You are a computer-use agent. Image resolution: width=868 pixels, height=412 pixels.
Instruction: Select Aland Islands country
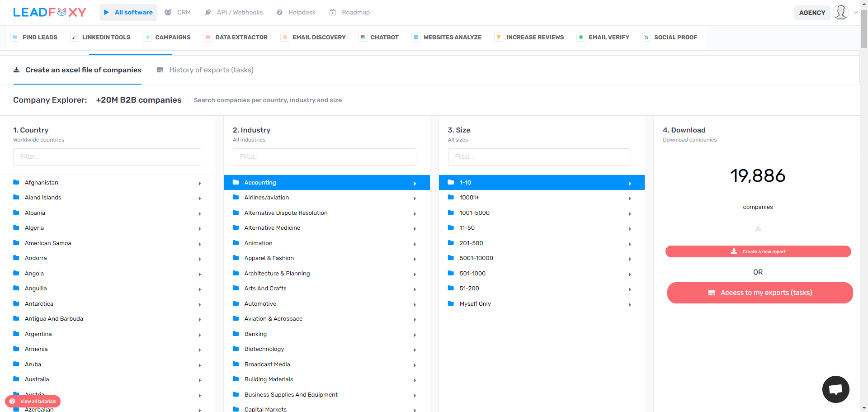[107, 197]
